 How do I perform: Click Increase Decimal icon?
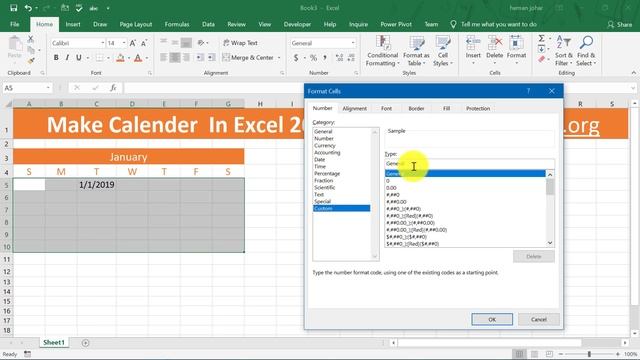point(339,58)
